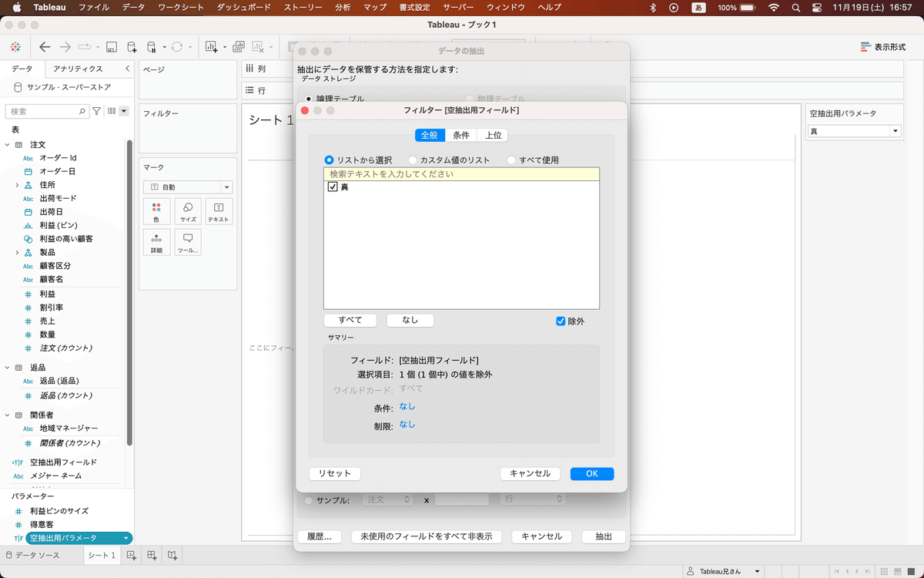Click the Data pane 検索 search field
The width and height of the screenshot is (924, 578).
pyautogui.click(x=47, y=112)
